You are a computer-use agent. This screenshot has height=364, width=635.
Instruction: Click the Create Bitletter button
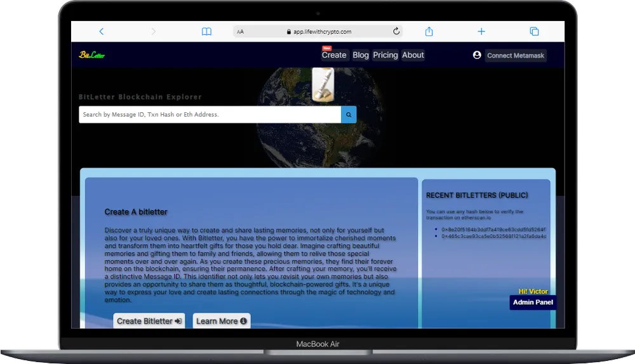(x=149, y=321)
